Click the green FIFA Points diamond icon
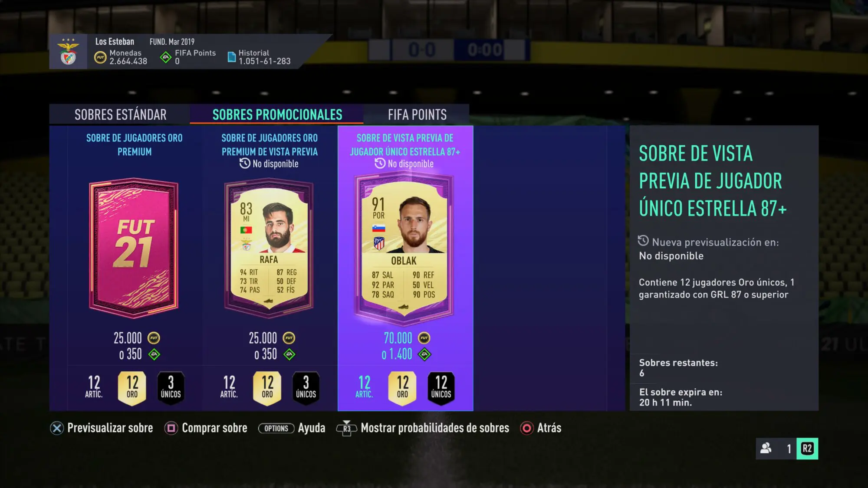 (166, 57)
